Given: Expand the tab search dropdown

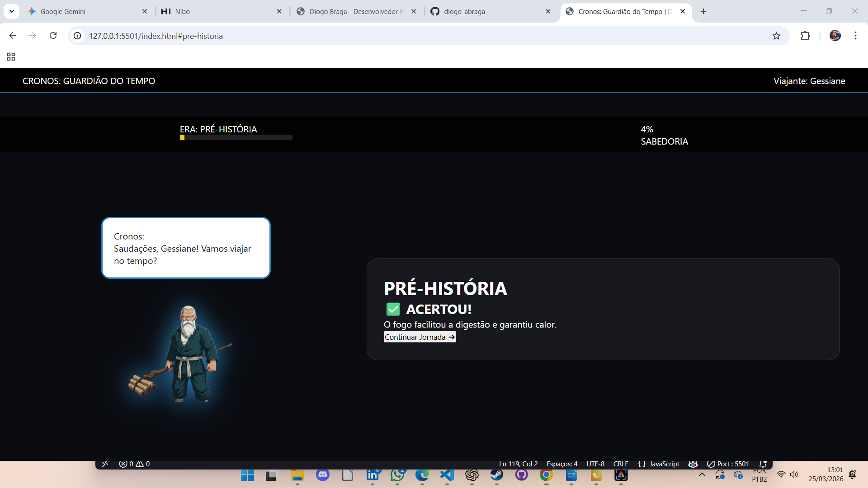Looking at the screenshot, I should [12, 11].
